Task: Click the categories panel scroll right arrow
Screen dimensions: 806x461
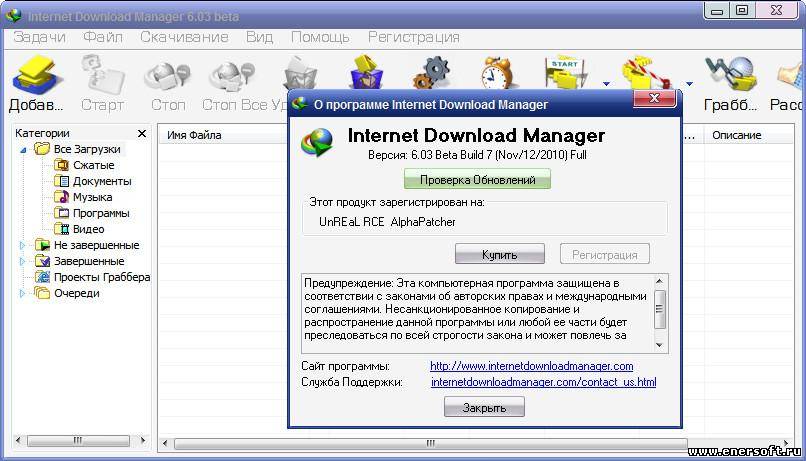Action: point(142,440)
